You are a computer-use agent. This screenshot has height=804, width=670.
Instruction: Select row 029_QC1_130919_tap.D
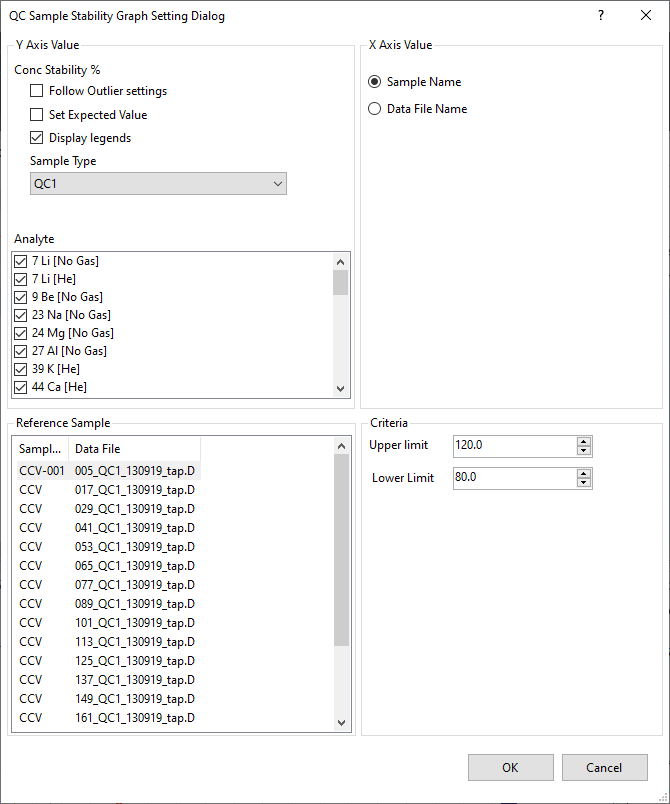tap(107, 509)
